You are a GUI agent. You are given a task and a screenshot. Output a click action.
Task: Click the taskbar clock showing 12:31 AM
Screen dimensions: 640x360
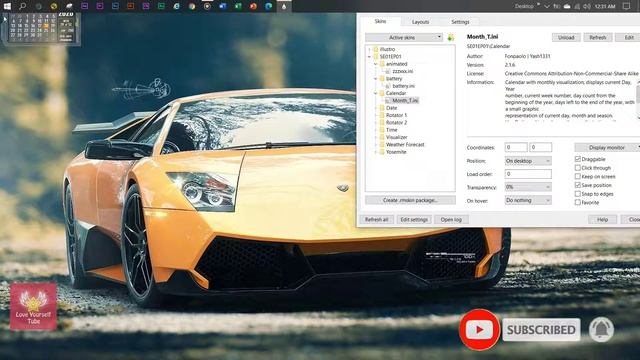(605, 6)
